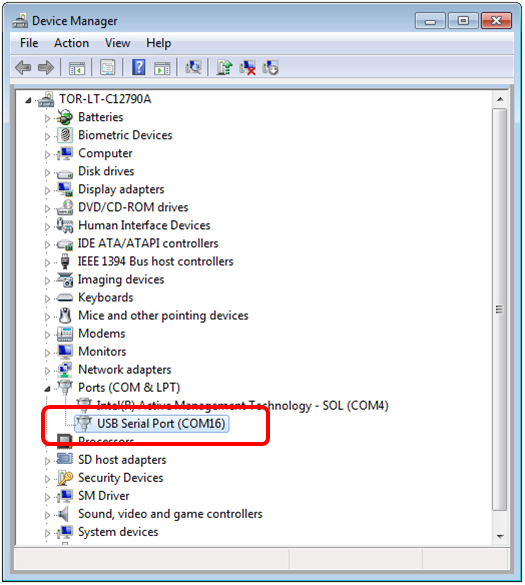Open the File menu
The height and width of the screenshot is (585, 525).
29,43
